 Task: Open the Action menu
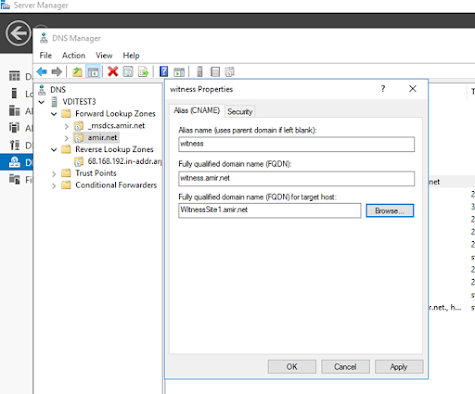coord(74,55)
